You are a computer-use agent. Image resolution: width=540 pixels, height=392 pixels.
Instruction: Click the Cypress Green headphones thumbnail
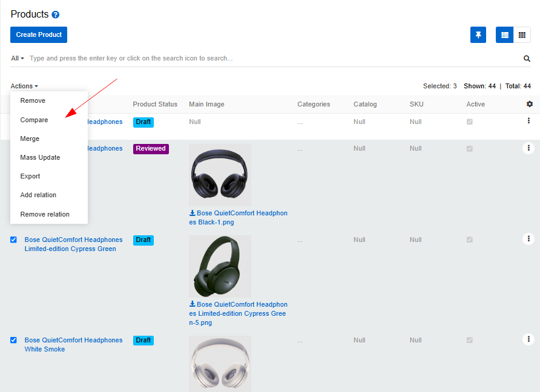(x=220, y=266)
